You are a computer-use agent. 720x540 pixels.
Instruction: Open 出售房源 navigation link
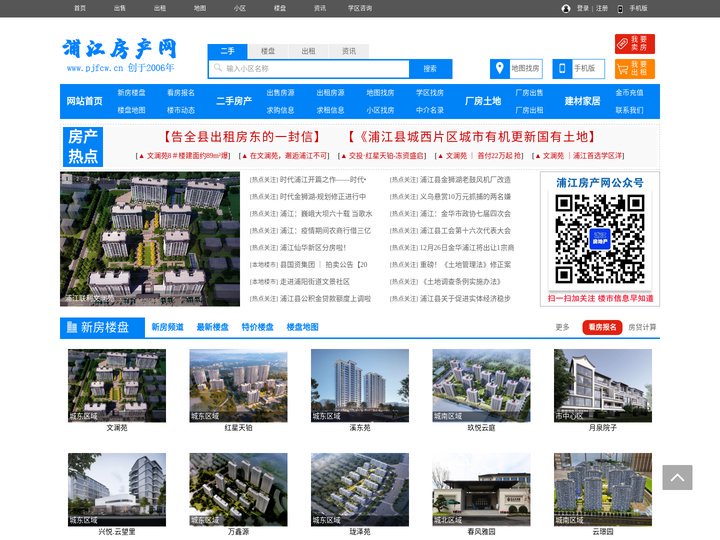(281, 93)
